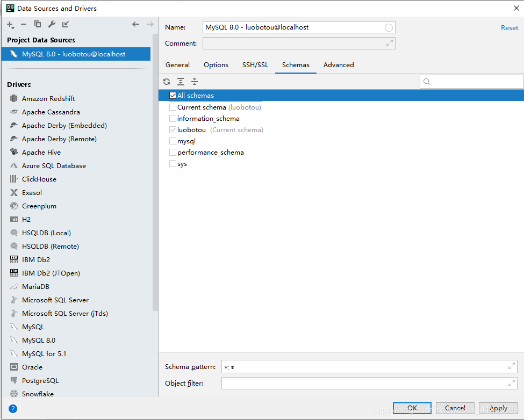This screenshot has width=524, height=420.
Task: Check the performance_schema checkbox
Action: pyautogui.click(x=173, y=152)
